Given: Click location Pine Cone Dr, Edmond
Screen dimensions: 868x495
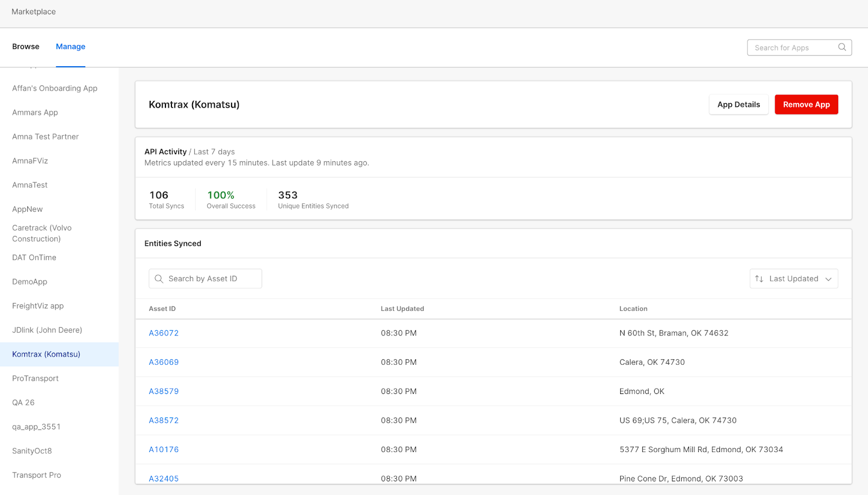Looking at the screenshot, I should coord(681,478).
